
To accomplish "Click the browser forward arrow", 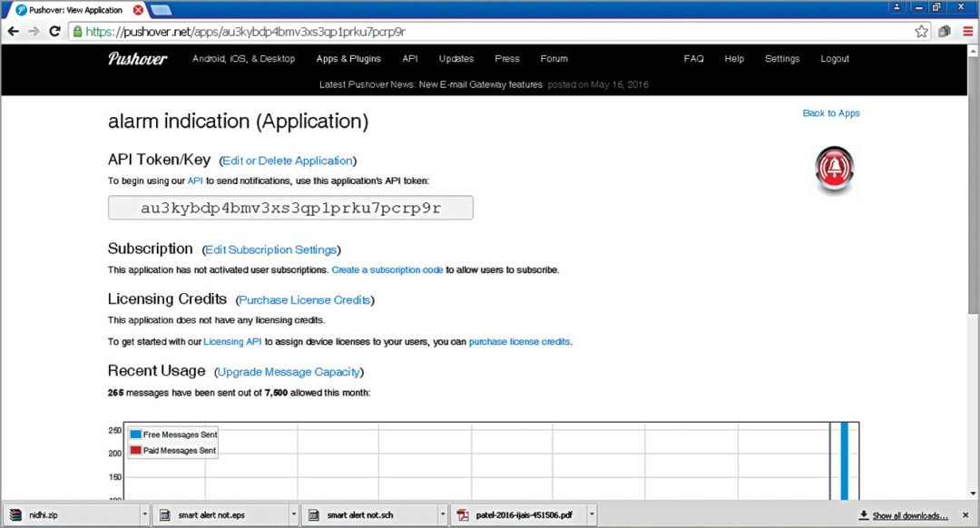I will tap(34, 31).
